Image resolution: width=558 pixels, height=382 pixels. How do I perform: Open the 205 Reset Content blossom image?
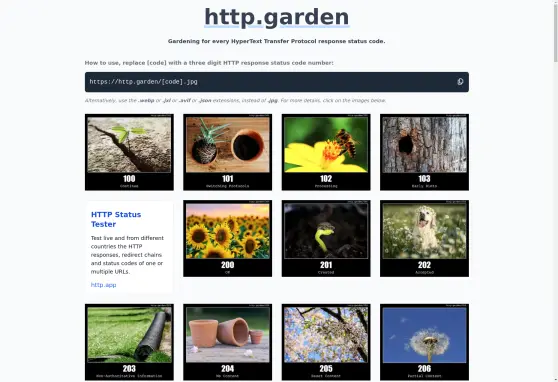pos(326,342)
